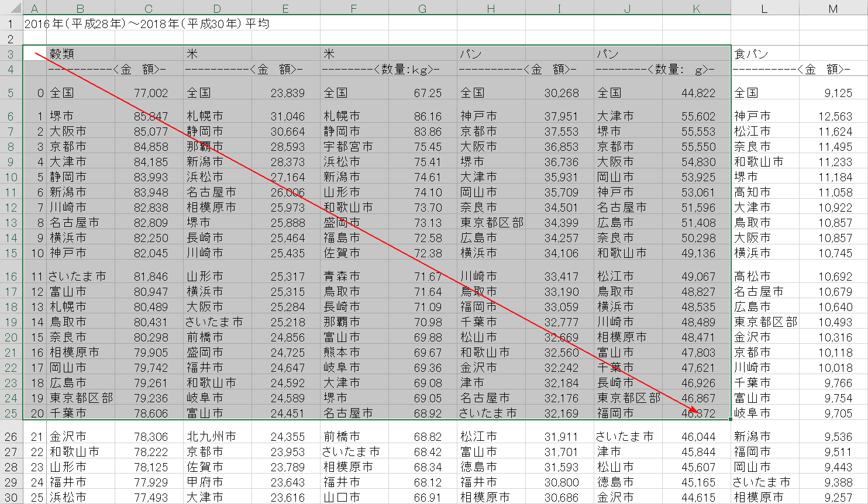This screenshot has height=504, width=868.
Task: Select column M header
Action: [833, 8]
